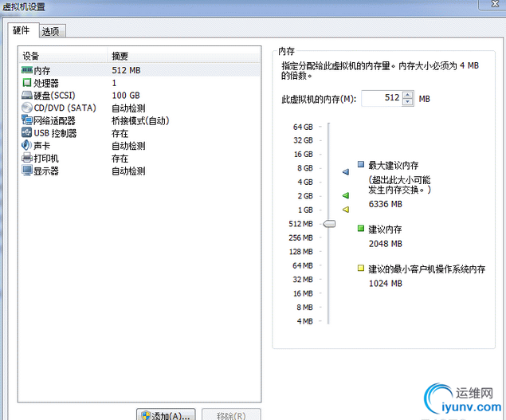Click the memory chip icon beside 内存
Screen dimensions: 506x420
[27, 70]
